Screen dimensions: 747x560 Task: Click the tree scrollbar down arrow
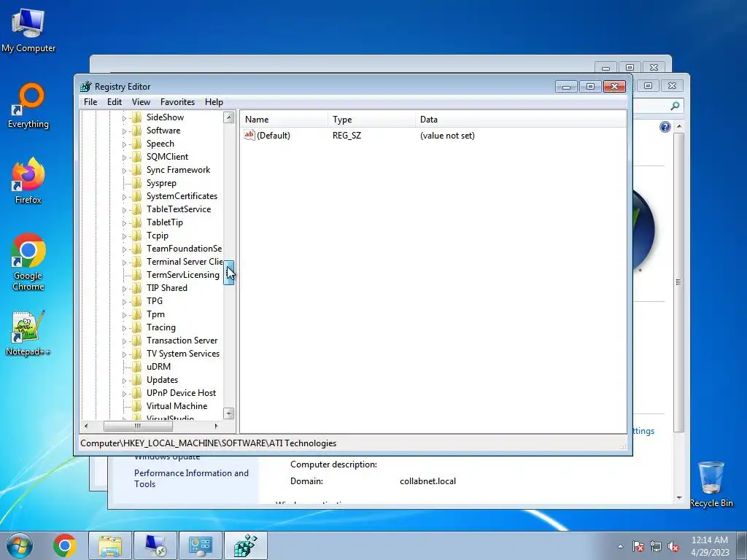coord(228,413)
